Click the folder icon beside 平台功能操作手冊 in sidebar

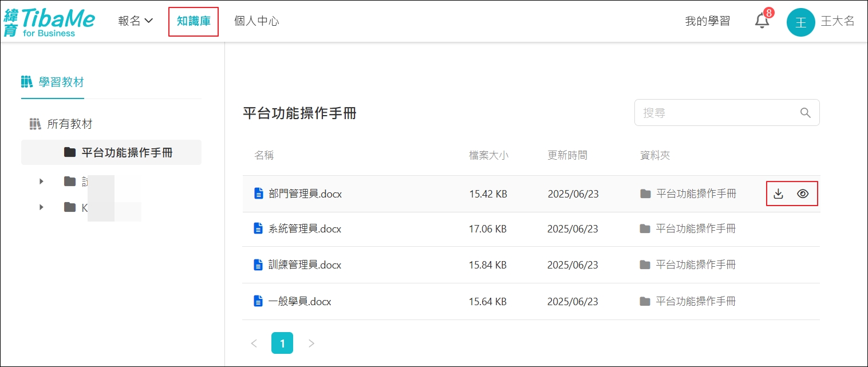(70, 152)
